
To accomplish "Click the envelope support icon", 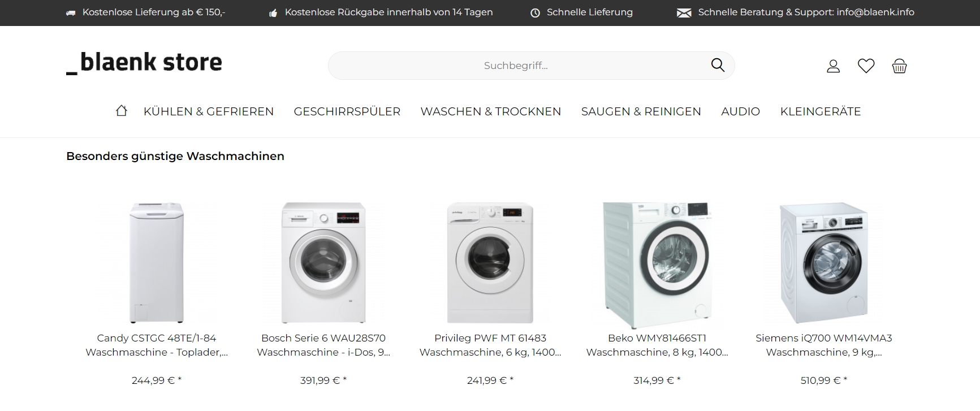I will pos(684,12).
